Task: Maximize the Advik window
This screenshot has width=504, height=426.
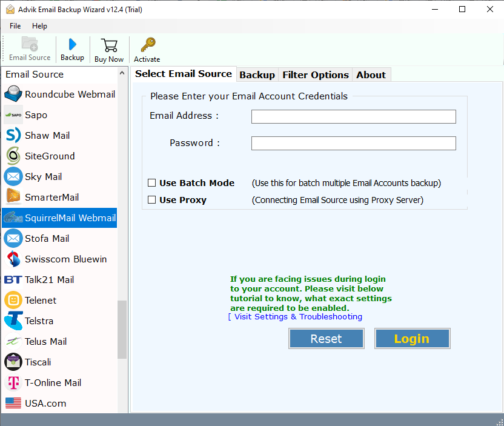Action: pos(462,9)
